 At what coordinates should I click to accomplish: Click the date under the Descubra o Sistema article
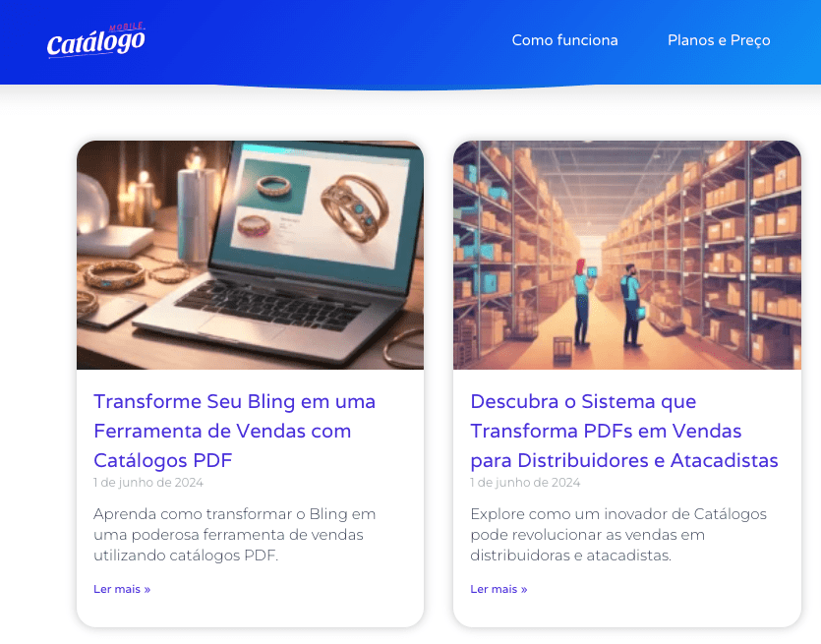[525, 482]
